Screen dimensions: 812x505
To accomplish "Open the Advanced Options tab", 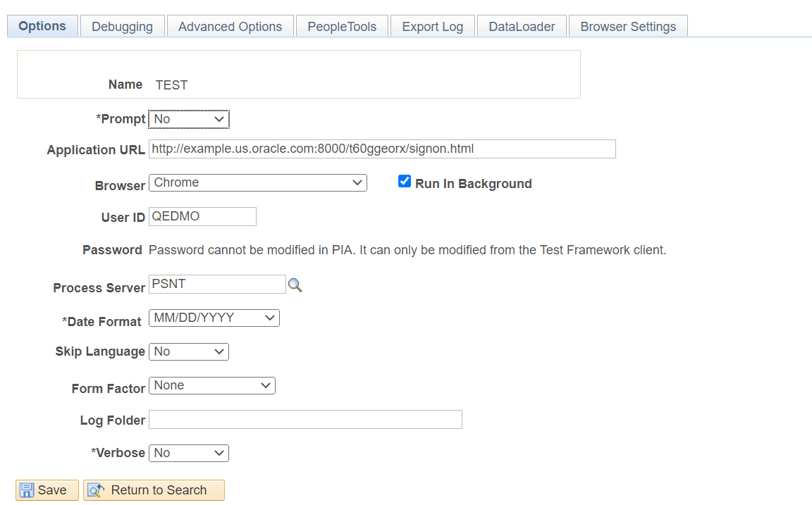I will click(230, 26).
